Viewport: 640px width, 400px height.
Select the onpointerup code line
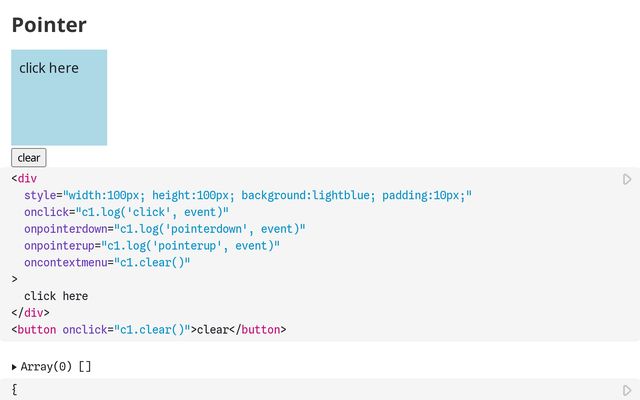pos(152,246)
